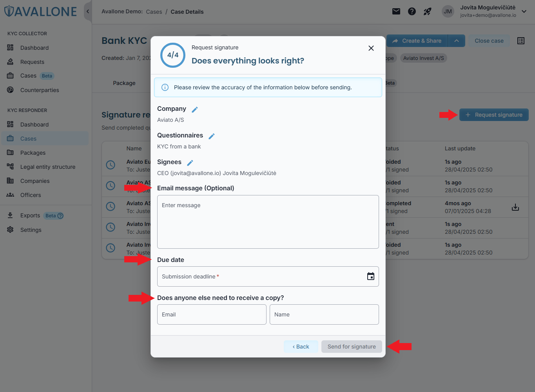Click the Last update column header

click(460, 148)
